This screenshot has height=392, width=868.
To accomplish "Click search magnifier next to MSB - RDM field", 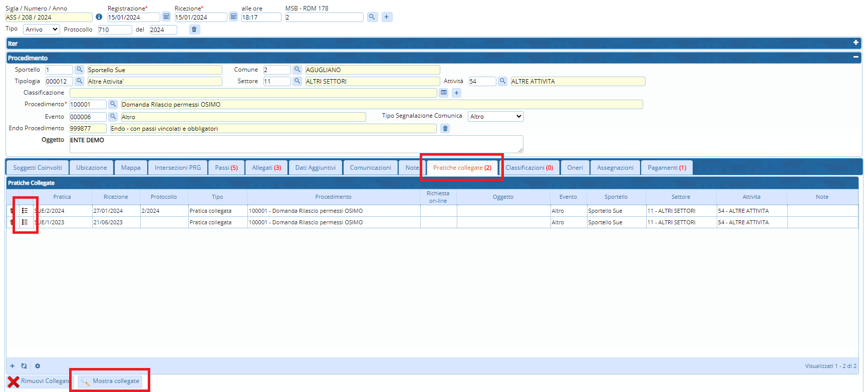I will (372, 17).
